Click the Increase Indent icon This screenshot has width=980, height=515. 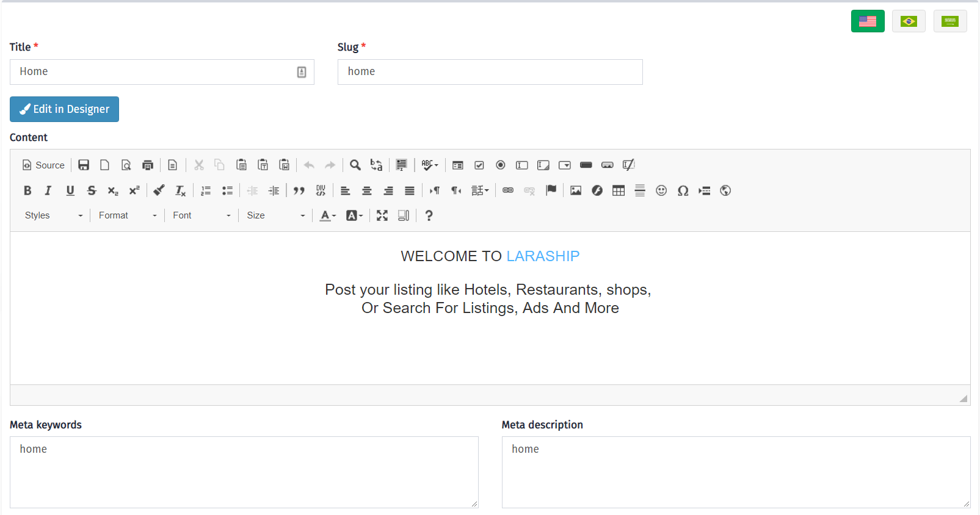pyautogui.click(x=274, y=191)
